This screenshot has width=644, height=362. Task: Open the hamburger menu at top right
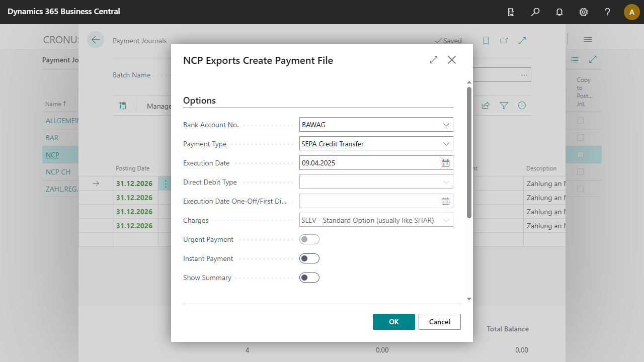coord(588,40)
